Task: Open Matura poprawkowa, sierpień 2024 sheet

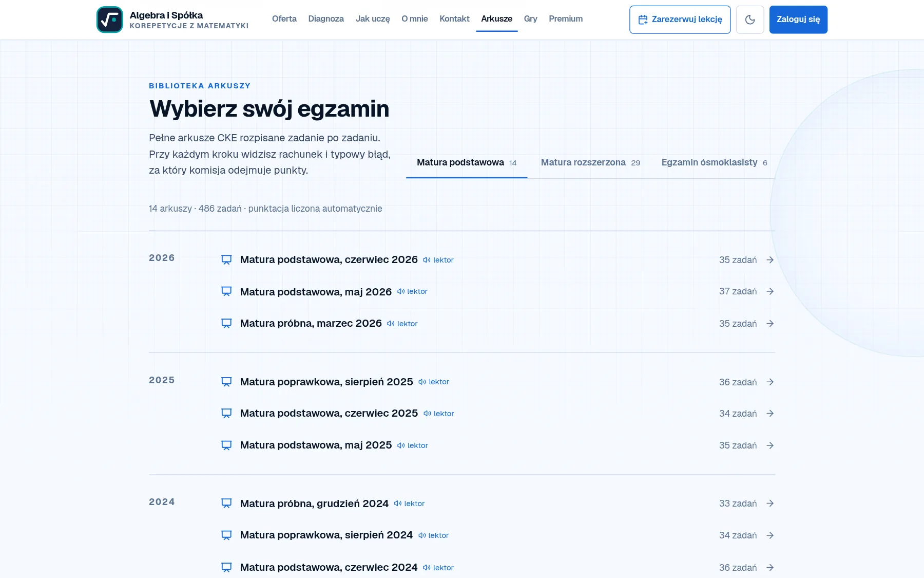Action: (326, 535)
